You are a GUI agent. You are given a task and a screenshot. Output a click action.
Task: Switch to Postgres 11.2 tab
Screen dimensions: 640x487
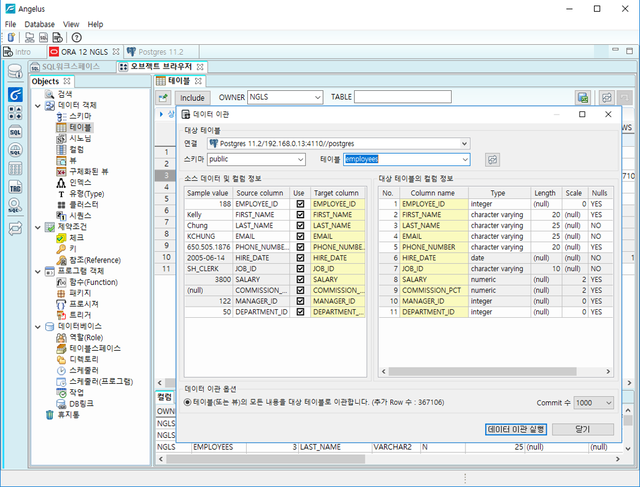coord(161,52)
